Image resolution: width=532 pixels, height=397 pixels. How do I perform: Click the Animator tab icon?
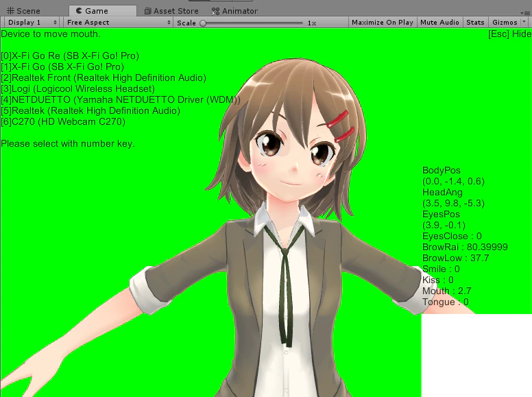point(215,12)
